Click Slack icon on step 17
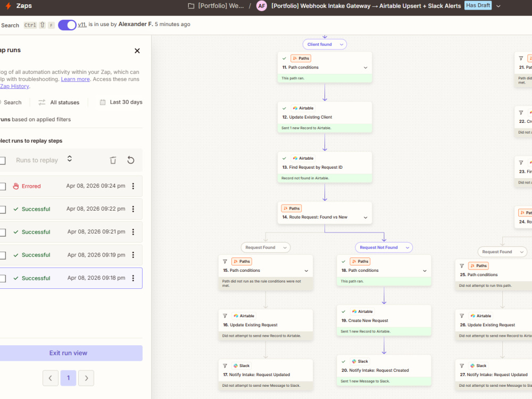The image size is (532, 399). (x=236, y=366)
